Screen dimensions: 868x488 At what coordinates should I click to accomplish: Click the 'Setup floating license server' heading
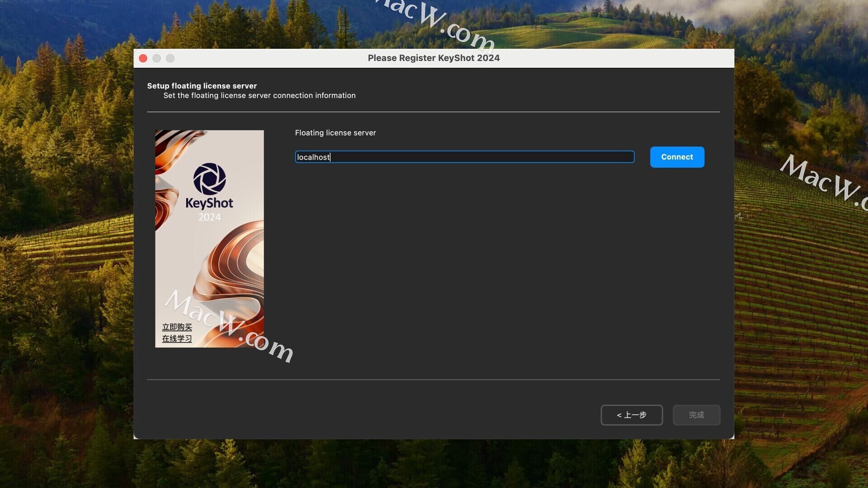[x=202, y=86]
